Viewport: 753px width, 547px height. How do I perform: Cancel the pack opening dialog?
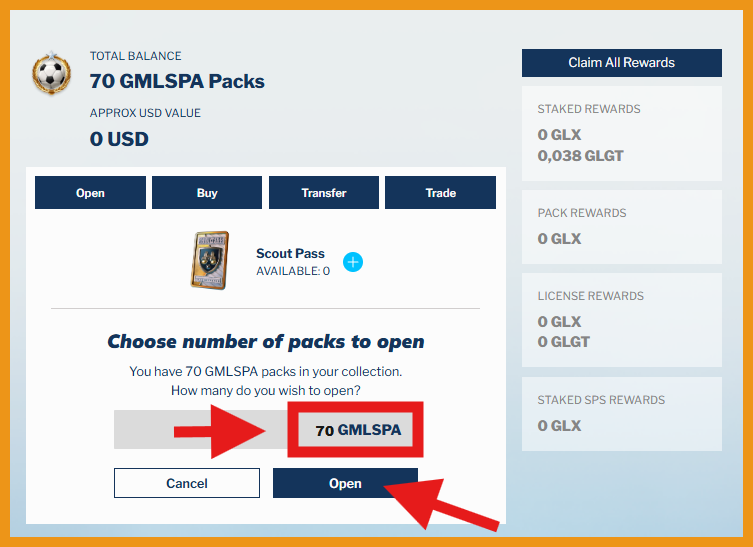pos(187,483)
